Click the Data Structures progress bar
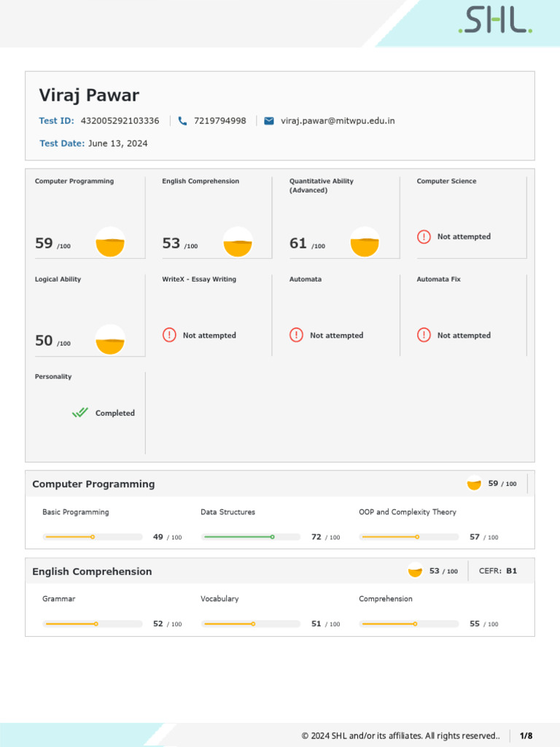Screen dimensions: 560x747 [251, 537]
